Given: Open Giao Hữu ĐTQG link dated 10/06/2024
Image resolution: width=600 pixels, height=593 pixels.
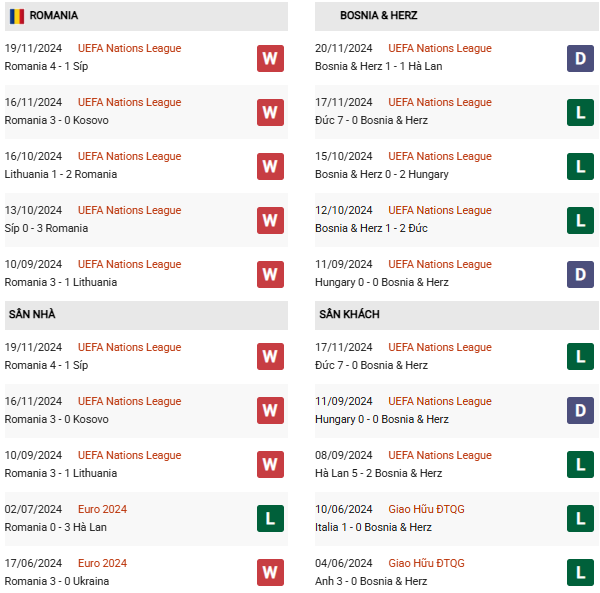Looking at the screenshot, I should click(x=426, y=509).
